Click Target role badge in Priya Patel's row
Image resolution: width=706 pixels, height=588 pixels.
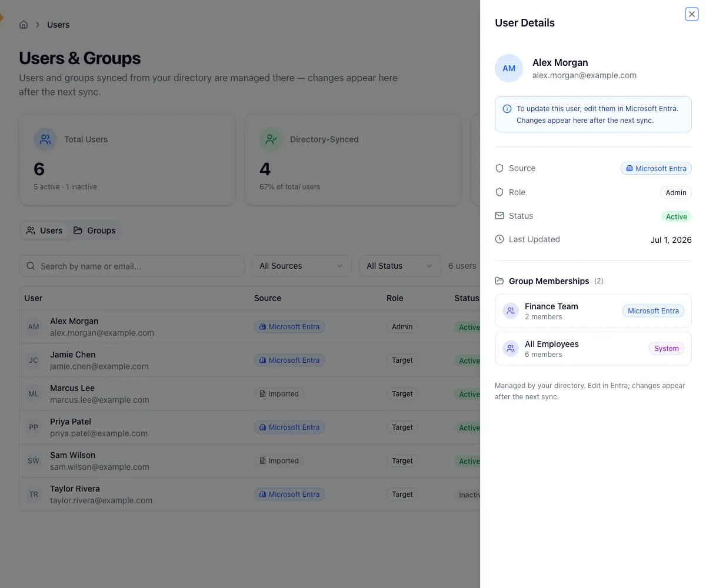click(x=402, y=427)
